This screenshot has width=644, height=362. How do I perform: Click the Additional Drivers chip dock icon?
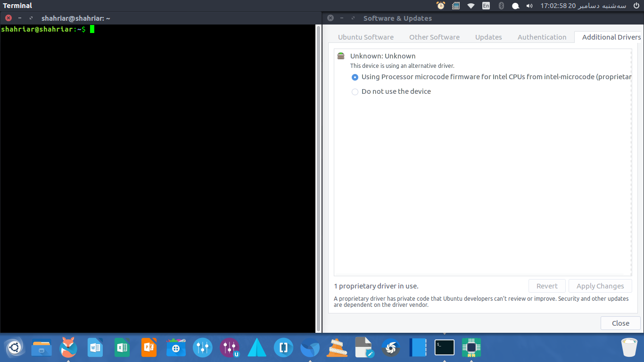471,348
